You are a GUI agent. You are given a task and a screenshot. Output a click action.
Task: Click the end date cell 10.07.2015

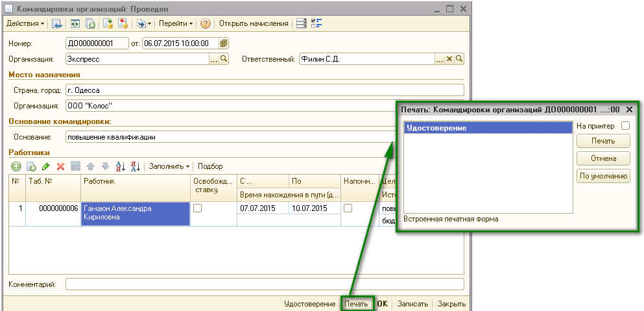tap(315, 208)
